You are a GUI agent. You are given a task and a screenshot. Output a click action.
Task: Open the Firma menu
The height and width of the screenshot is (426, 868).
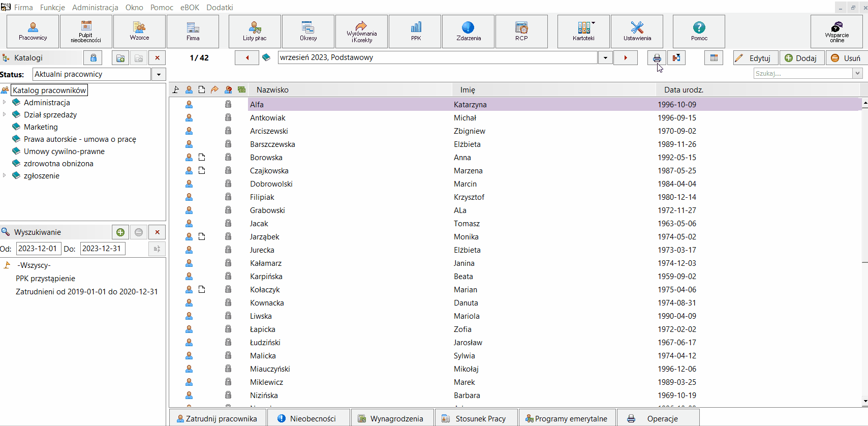coord(23,7)
